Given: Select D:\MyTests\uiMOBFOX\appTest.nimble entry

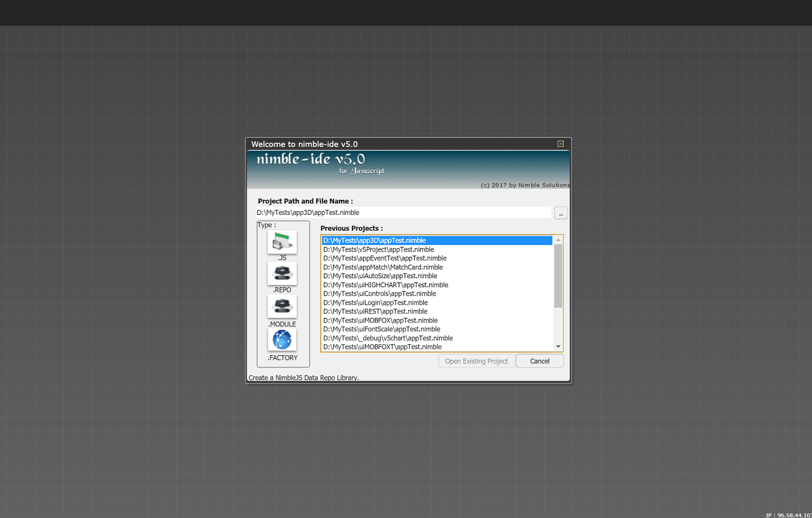Looking at the screenshot, I should pos(437,321).
